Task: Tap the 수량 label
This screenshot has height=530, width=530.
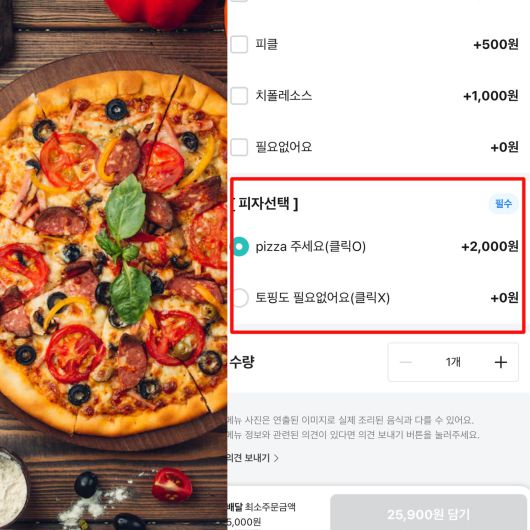Action: [x=241, y=362]
